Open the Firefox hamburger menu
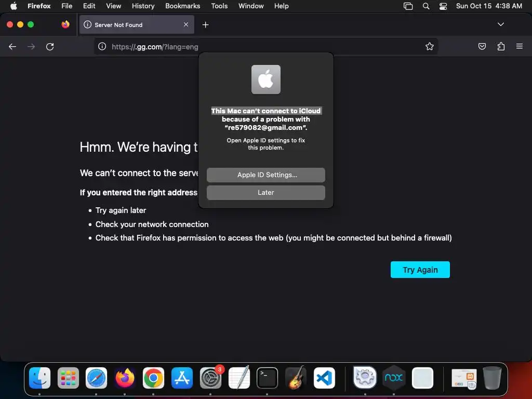 pos(520,46)
